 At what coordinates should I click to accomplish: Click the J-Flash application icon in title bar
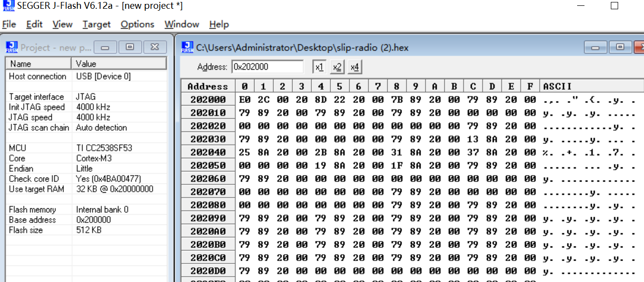tap(8, 6)
